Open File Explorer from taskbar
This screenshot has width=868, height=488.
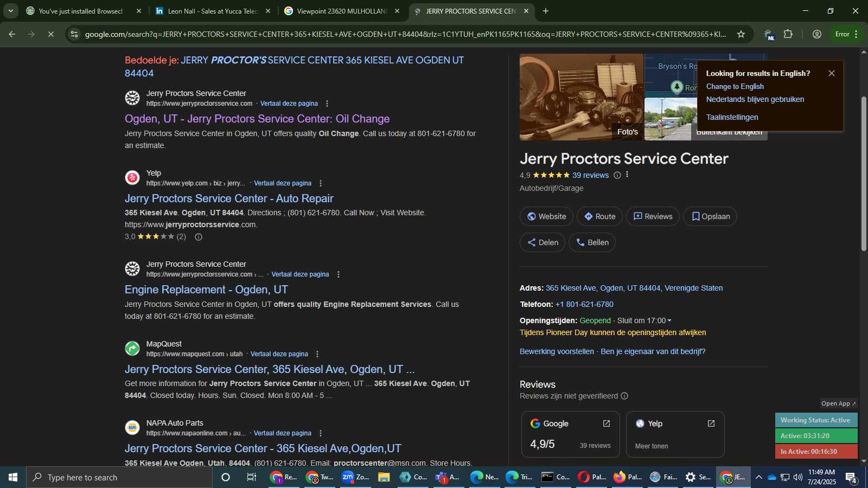point(384,477)
